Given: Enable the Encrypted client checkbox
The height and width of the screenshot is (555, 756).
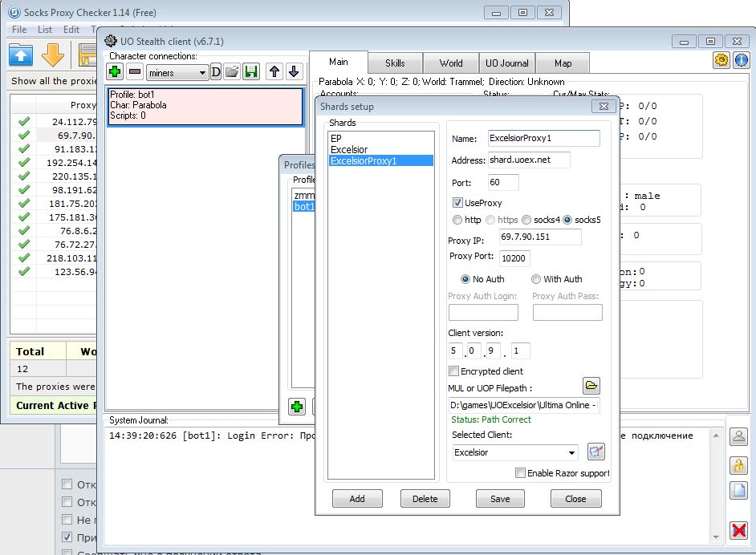Looking at the screenshot, I should pyautogui.click(x=454, y=371).
